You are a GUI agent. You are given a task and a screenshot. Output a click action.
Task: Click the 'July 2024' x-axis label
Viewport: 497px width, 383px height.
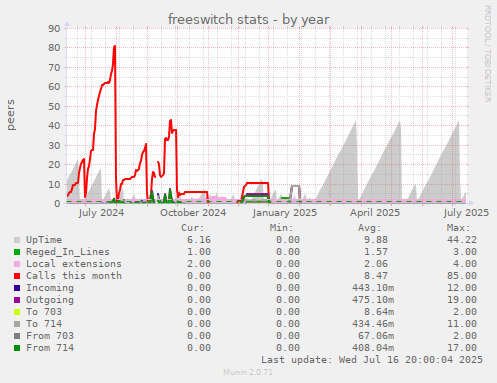coord(101,213)
